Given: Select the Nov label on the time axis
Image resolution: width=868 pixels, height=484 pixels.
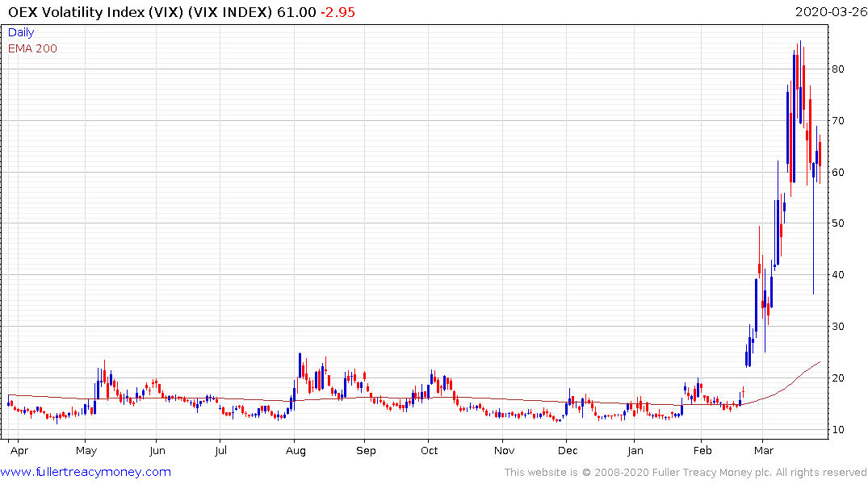Looking at the screenshot, I should (x=504, y=451).
